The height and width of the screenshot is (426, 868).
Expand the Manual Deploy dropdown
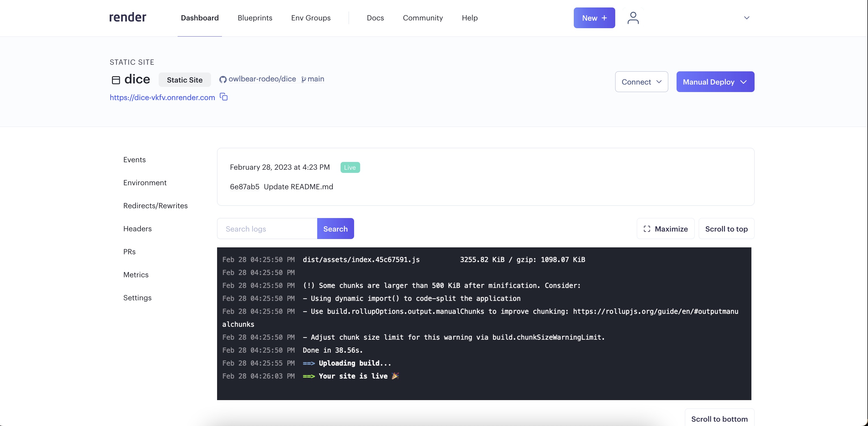[715, 82]
